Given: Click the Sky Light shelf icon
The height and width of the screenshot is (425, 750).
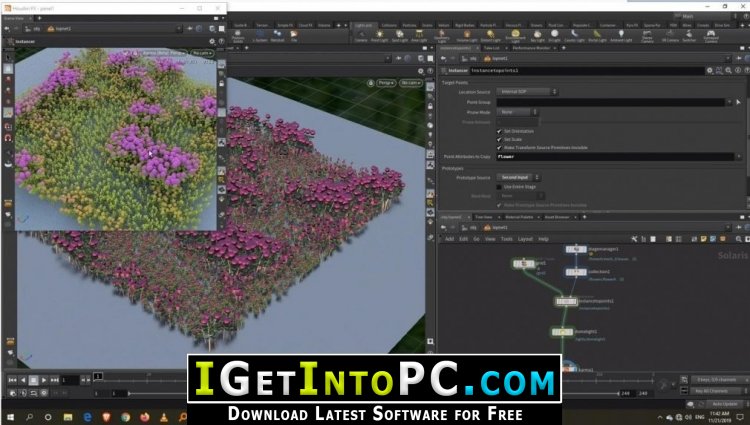Looking at the screenshot, I should click(x=538, y=36).
